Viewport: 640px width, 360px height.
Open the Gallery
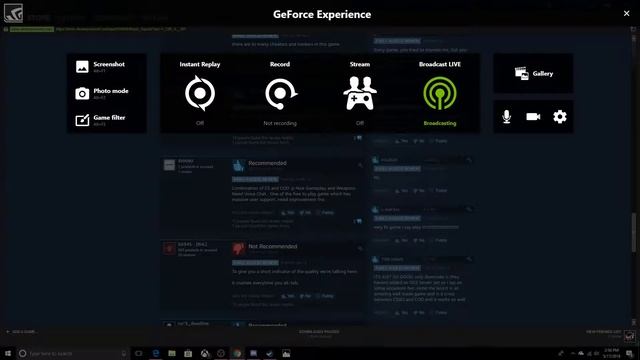pyautogui.click(x=533, y=73)
